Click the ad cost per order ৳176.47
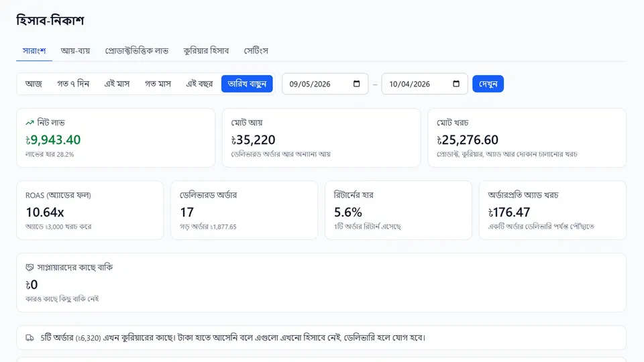Screen dimensions: 644x362 [x=509, y=213]
